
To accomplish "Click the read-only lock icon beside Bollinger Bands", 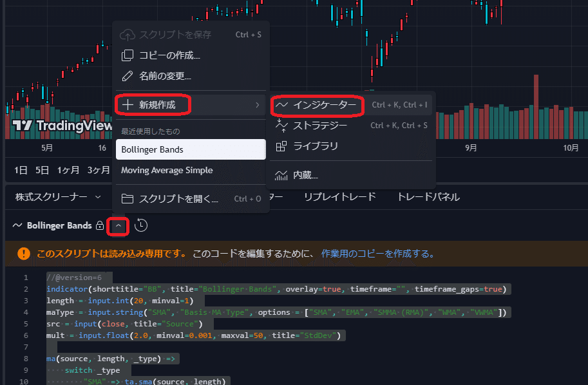I will [100, 225].
